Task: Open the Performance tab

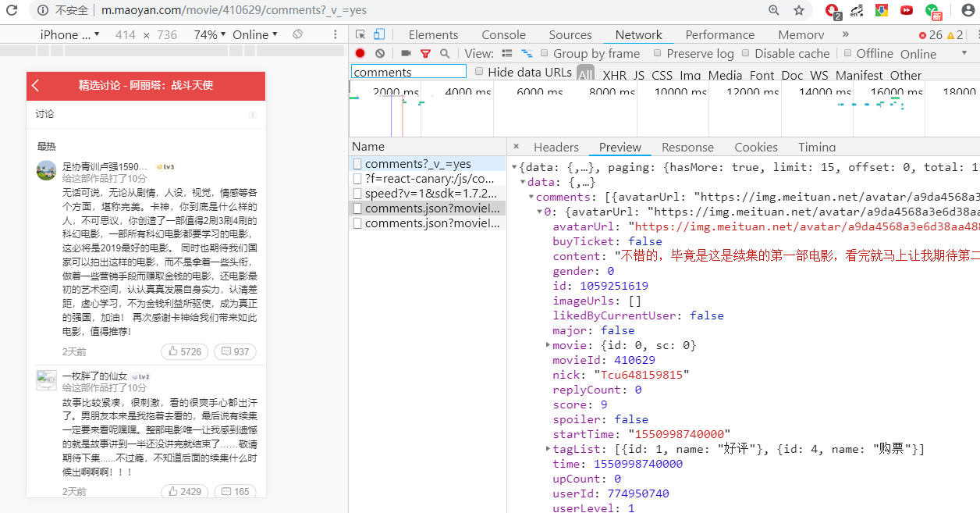Action: pyautogui.click(x=720, y=34)
